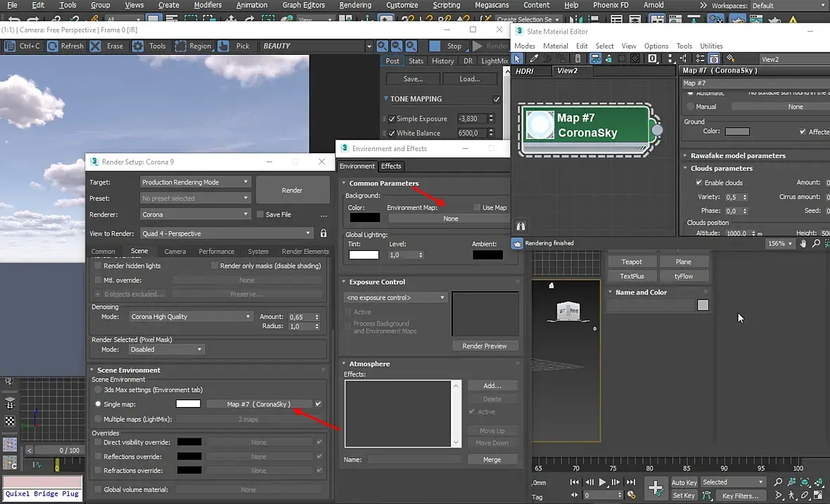Switch to the Effects tab
Image resolution: width=830 pixels, height=504 pixels.
[391, 167]
